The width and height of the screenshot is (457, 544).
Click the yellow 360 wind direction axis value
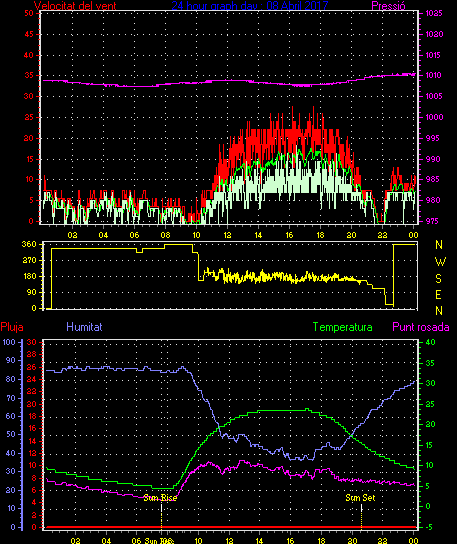pyautogui.click(x=29, y=244)
